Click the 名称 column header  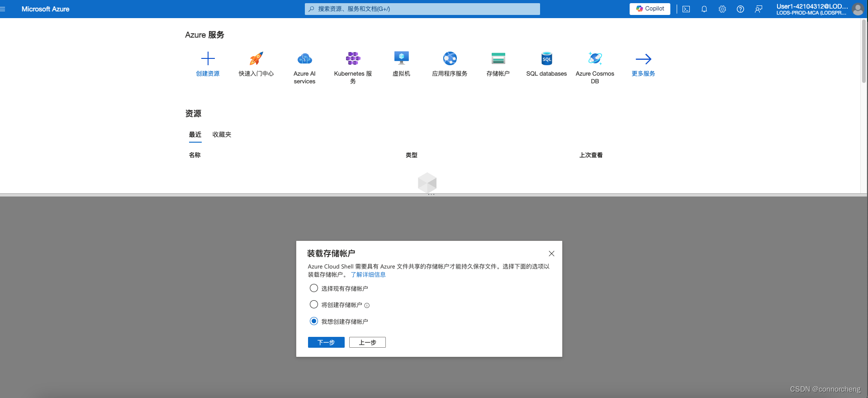[194, 155]
